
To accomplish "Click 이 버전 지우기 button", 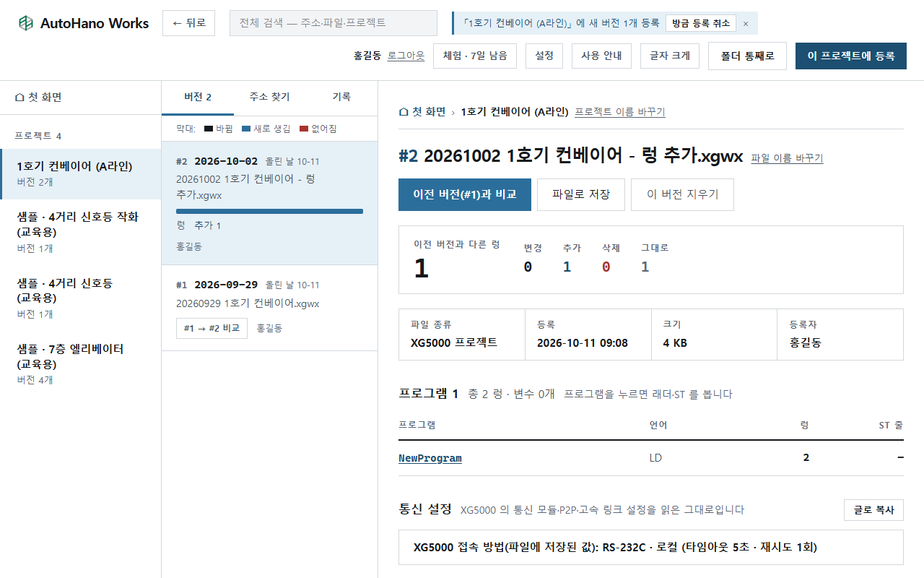I will coord(682,194).
